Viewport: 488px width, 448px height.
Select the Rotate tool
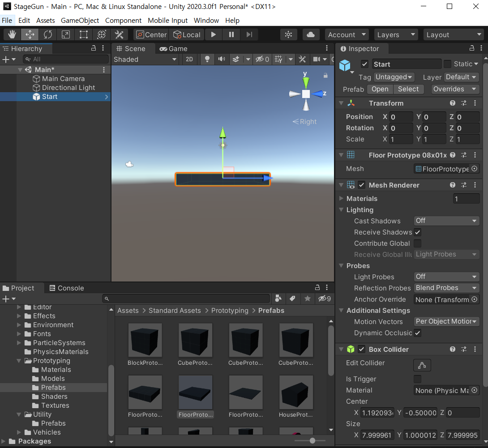47,34
